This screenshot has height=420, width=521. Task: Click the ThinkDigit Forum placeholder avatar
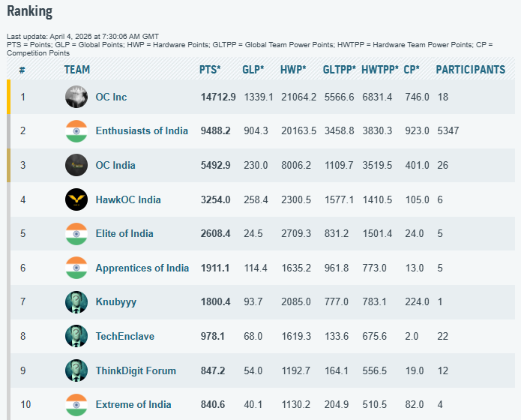point(76,370)
